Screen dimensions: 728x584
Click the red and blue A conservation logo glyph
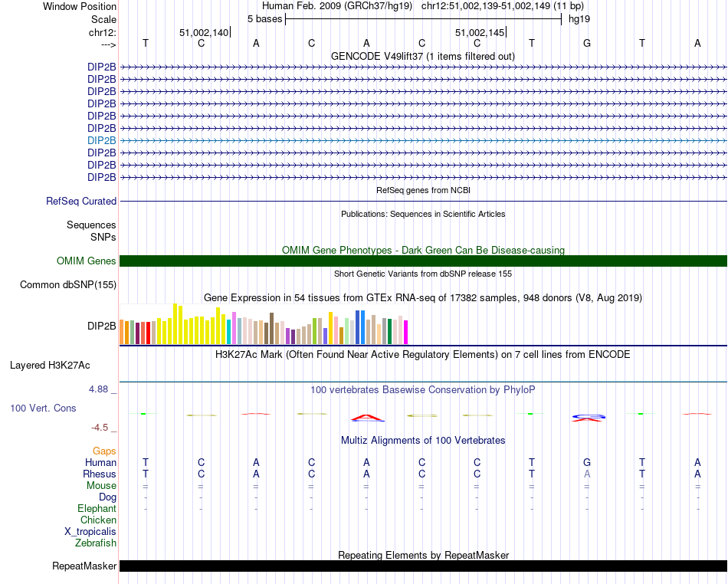point(367,418)
